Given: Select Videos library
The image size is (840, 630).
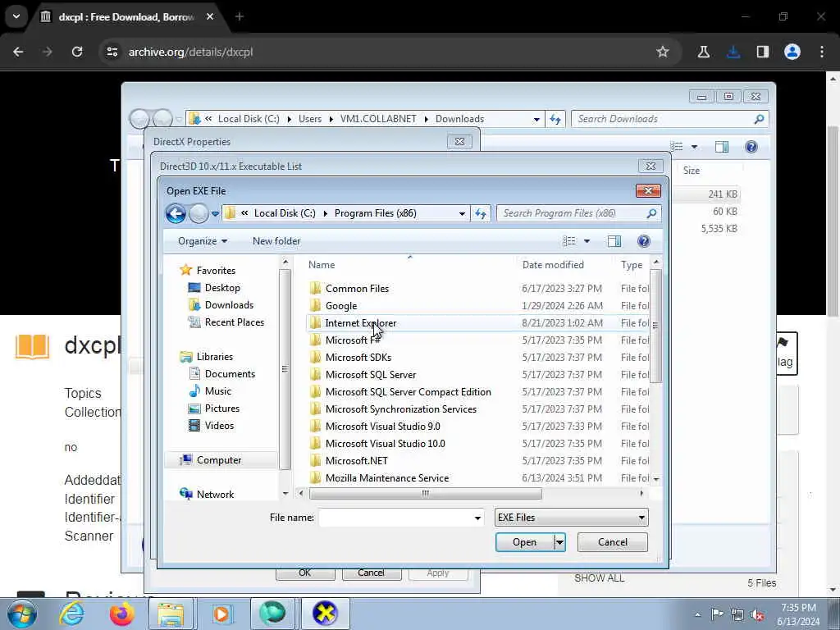Looking at the screenshot, I should (x=219, y=426).
